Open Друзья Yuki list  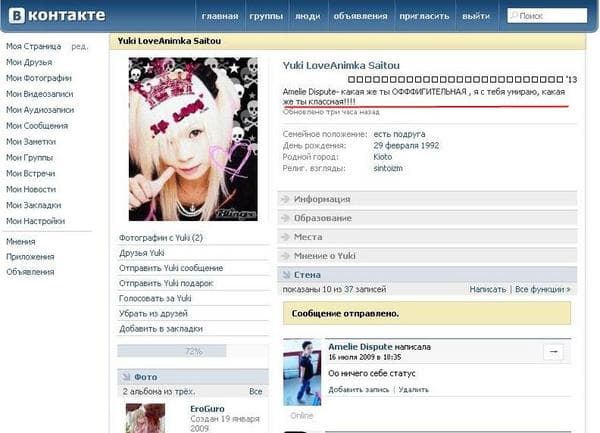click(x=142, y=253)
